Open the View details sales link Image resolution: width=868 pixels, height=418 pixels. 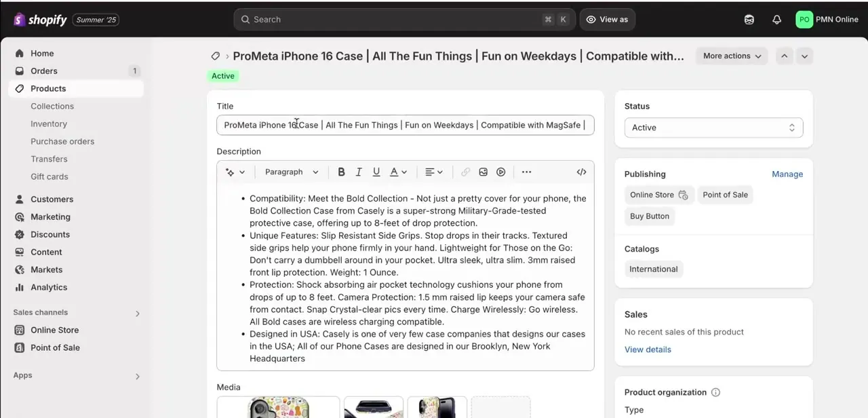point(648,350)
